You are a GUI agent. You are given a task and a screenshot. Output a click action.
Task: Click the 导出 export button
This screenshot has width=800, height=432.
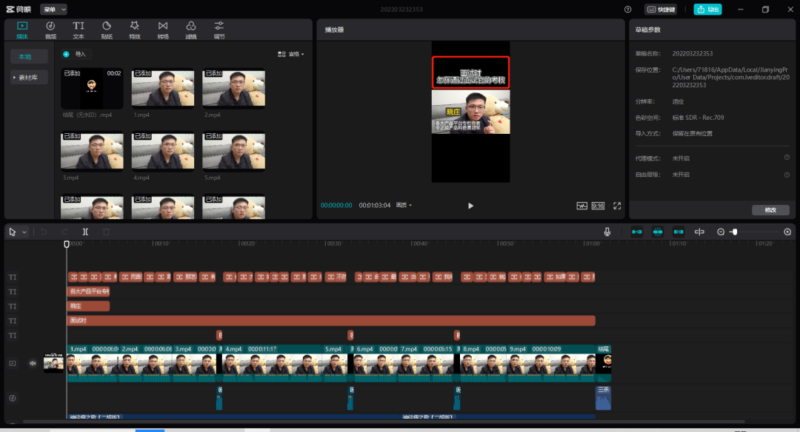(707, 9)
